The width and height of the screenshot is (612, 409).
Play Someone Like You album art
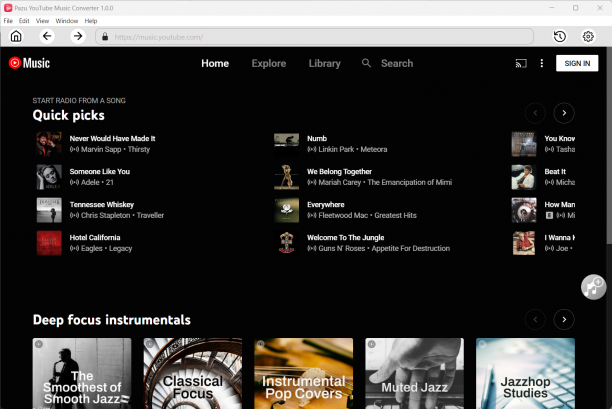point(49,177)
